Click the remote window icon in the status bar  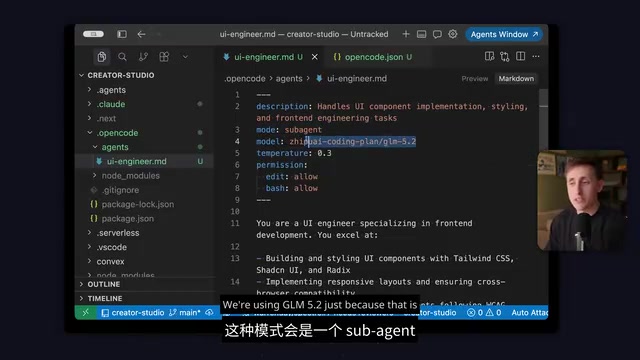click(85, 313)
